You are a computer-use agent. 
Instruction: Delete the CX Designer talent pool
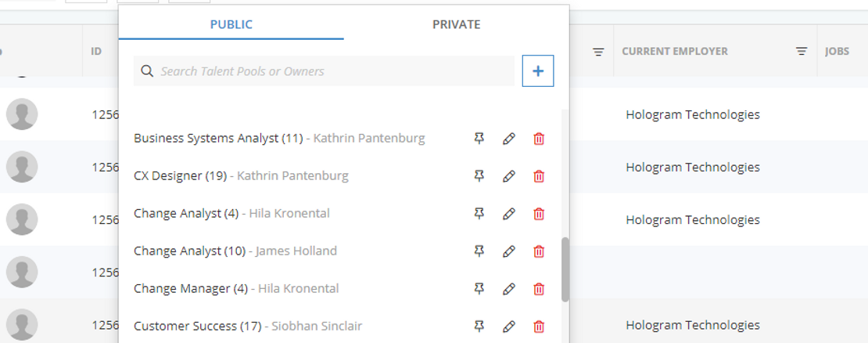click(x=539, y=176)
